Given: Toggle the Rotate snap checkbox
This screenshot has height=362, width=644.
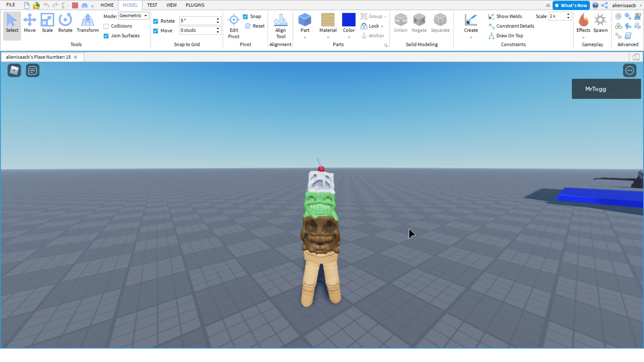Looking at the screenshot, I should point(156,21).
